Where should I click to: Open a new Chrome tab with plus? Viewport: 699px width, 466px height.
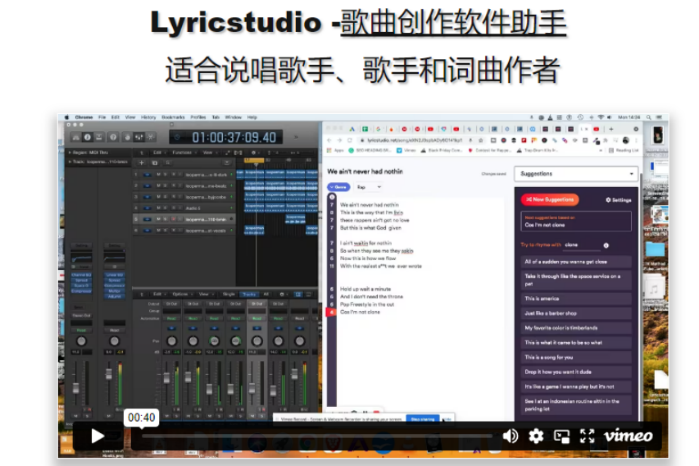(611, 129)
